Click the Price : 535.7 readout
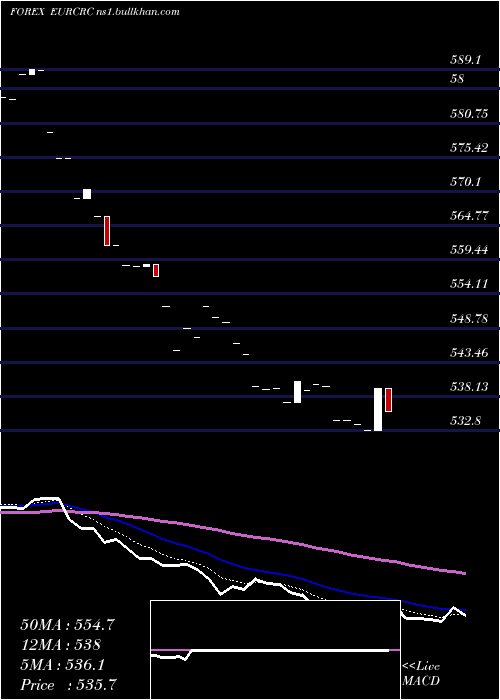Image resolution: width=500 pixels, height=700 pixels. tap(69, 685)
